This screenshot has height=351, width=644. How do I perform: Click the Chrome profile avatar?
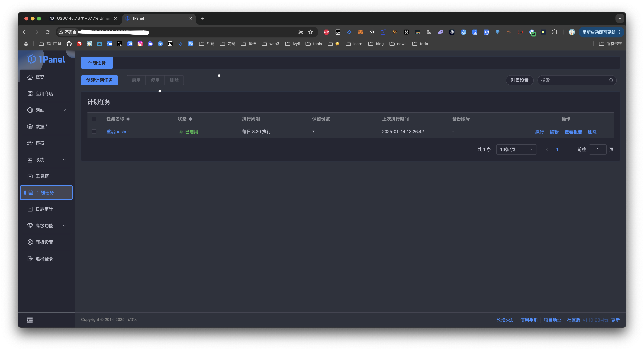point(571,32)
